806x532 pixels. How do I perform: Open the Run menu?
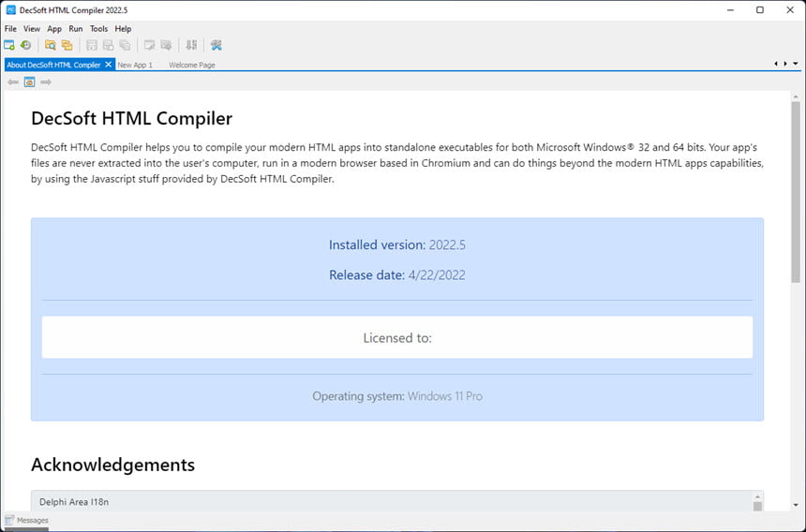(x=76, y=29)
